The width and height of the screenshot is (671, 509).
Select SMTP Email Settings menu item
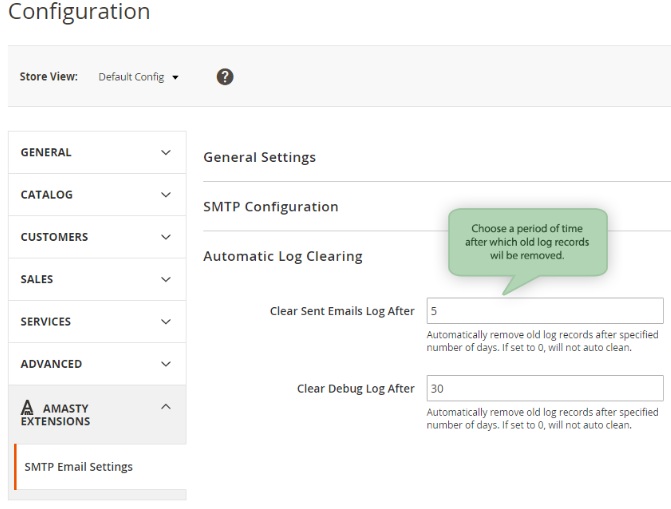point(79,467)
